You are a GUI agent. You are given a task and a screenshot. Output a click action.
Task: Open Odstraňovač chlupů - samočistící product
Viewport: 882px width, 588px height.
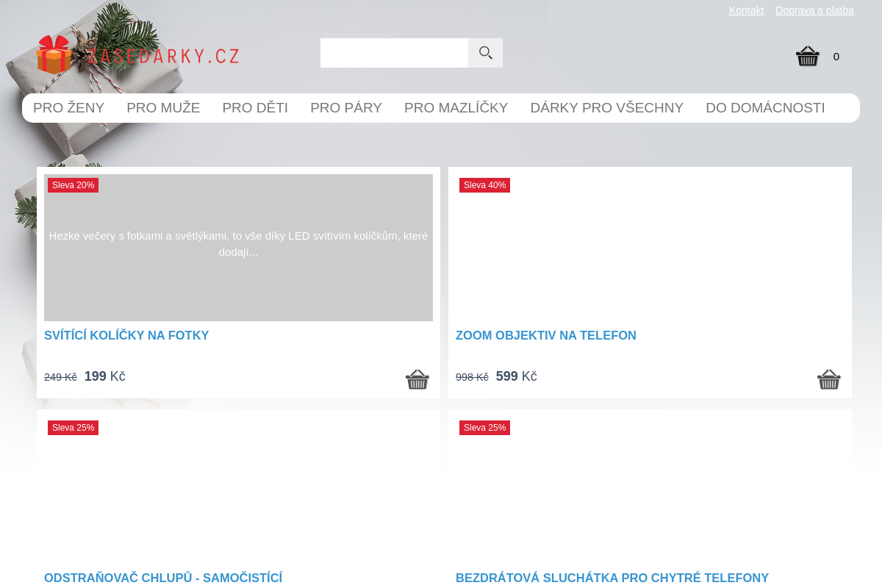163,578
